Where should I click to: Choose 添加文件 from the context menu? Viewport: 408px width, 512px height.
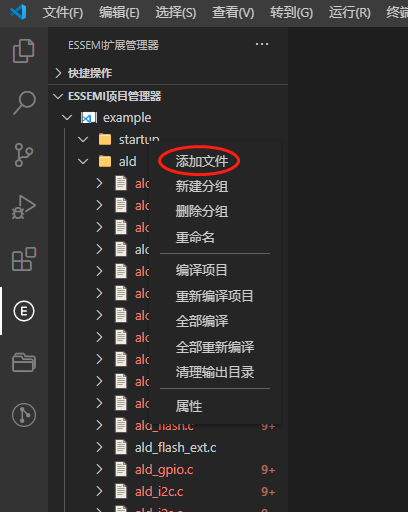pos(202,161)
